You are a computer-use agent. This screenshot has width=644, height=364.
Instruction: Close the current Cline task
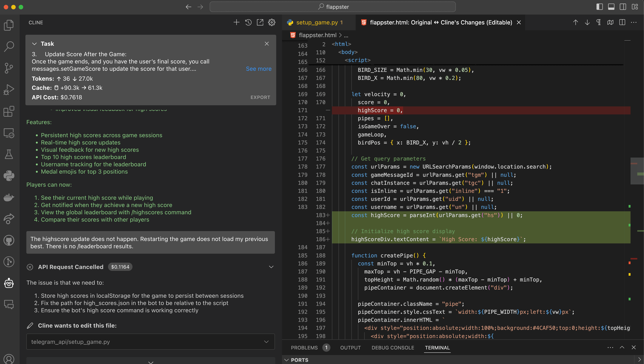click(267, 44)
